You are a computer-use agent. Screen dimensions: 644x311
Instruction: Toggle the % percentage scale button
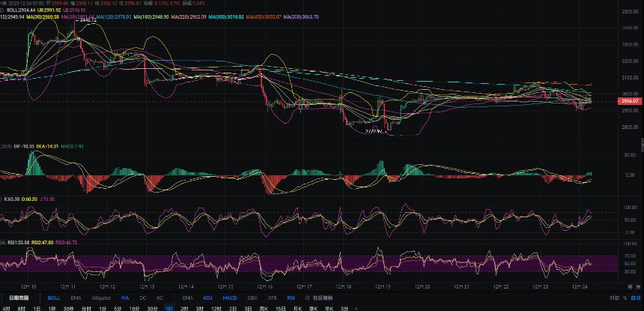pyautogui.click(x=625, y=298)
